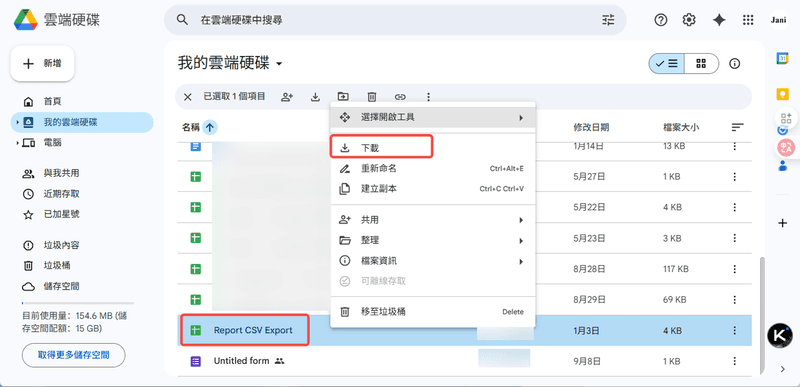Collapse side panel with chevron arrow
Image resolution: width=800 pixels, height=387 pixels.
[x=783, y=370]
